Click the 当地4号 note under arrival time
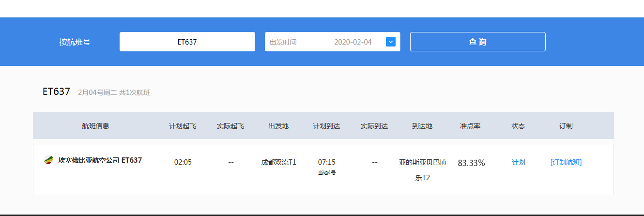 327,173
